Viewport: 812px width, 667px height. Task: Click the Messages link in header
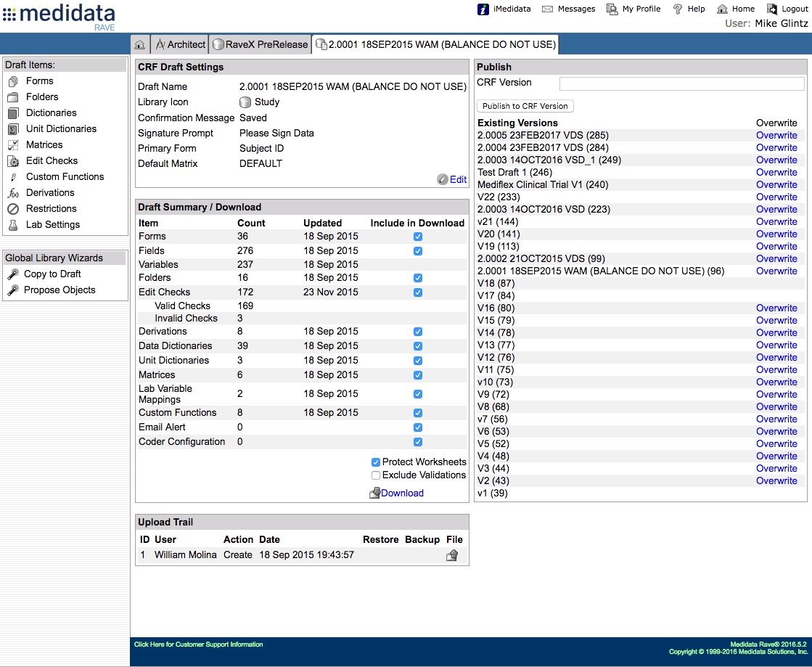click(576, 9)
